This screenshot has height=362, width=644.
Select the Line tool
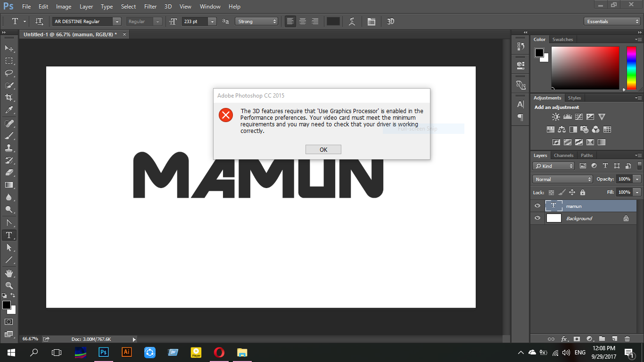click(x=9, y=260)
